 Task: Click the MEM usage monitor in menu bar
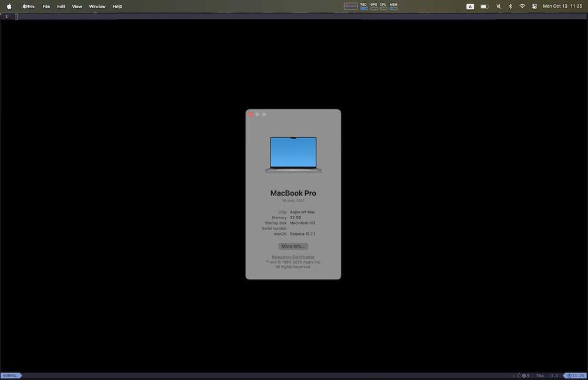(x=393, y=6)
